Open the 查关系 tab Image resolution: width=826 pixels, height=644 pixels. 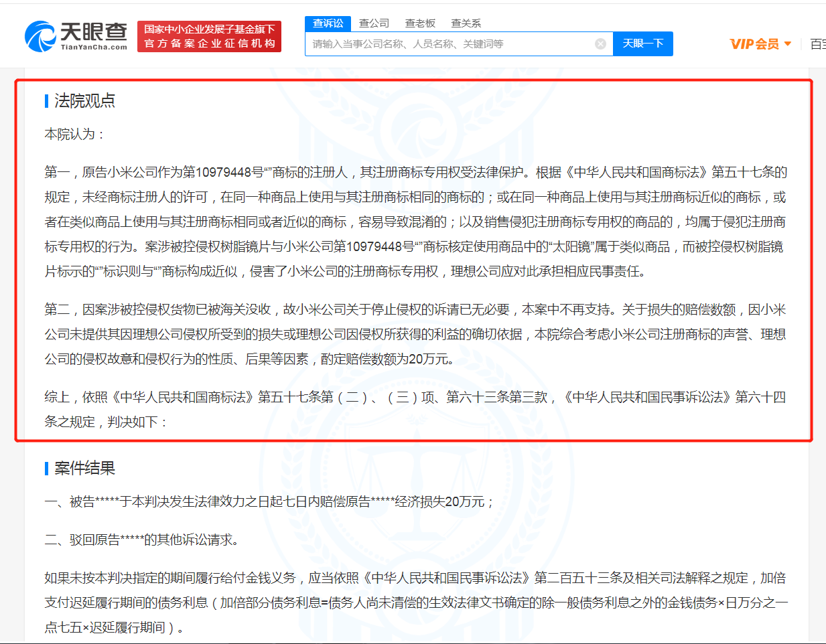pyautogui.click(x=466, y=23)
